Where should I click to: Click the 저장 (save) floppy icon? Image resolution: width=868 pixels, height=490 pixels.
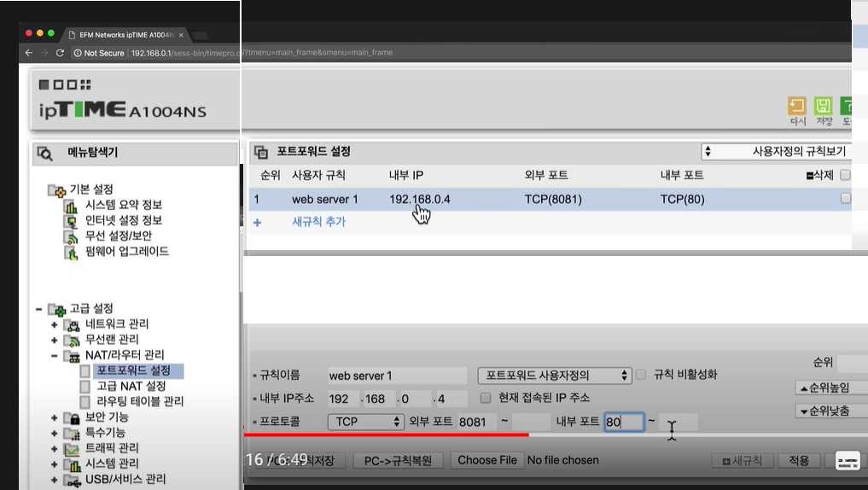pyautogui.click(x=824, y=106)
